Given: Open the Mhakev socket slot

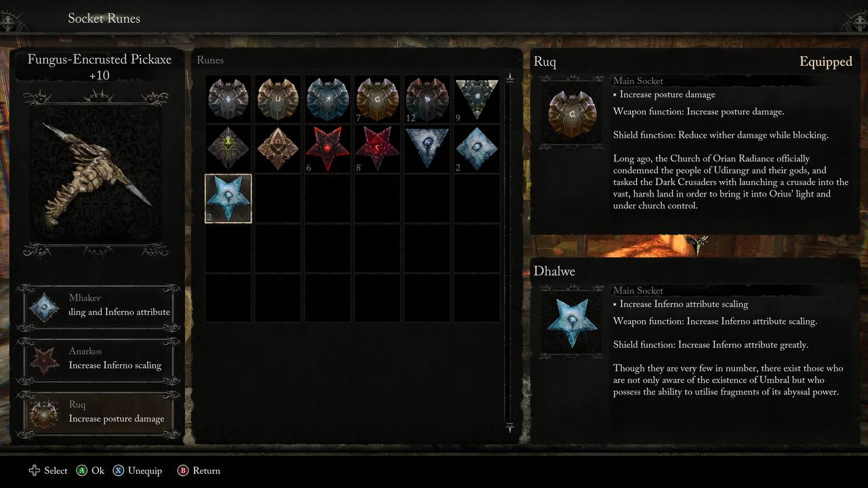Looking at the screenshot, I should coord(99,308).
